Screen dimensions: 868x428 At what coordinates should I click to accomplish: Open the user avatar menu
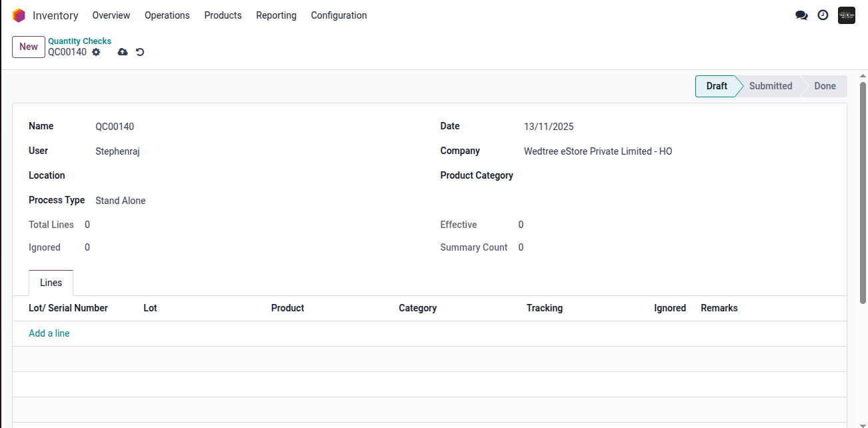click(846, 15)
